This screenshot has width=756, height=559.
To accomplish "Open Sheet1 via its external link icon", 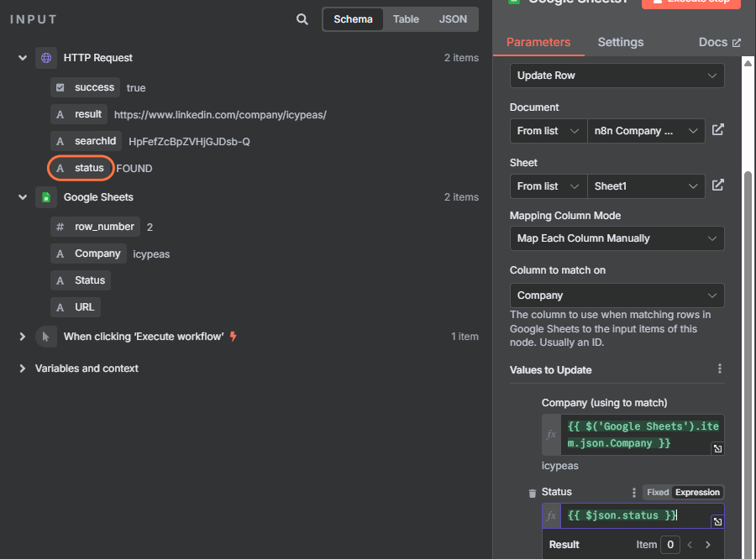I will pyautogui.click(x=718, y=185).
